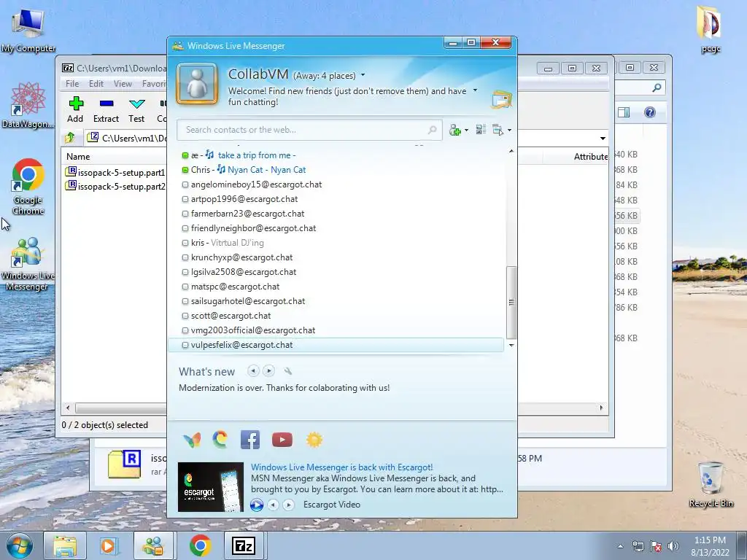Click the YouTube icon
This screenshot has width=747, height=560.
click(282, 440)
